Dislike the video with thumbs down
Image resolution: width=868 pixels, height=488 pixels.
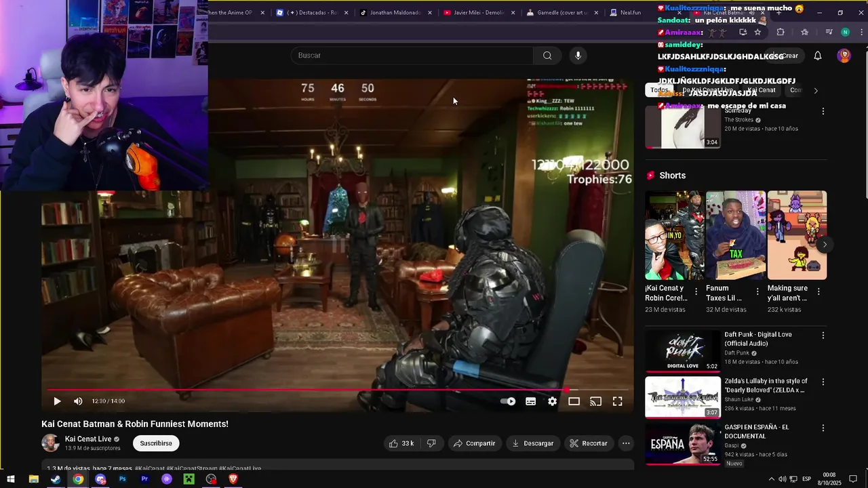(431, 443)
